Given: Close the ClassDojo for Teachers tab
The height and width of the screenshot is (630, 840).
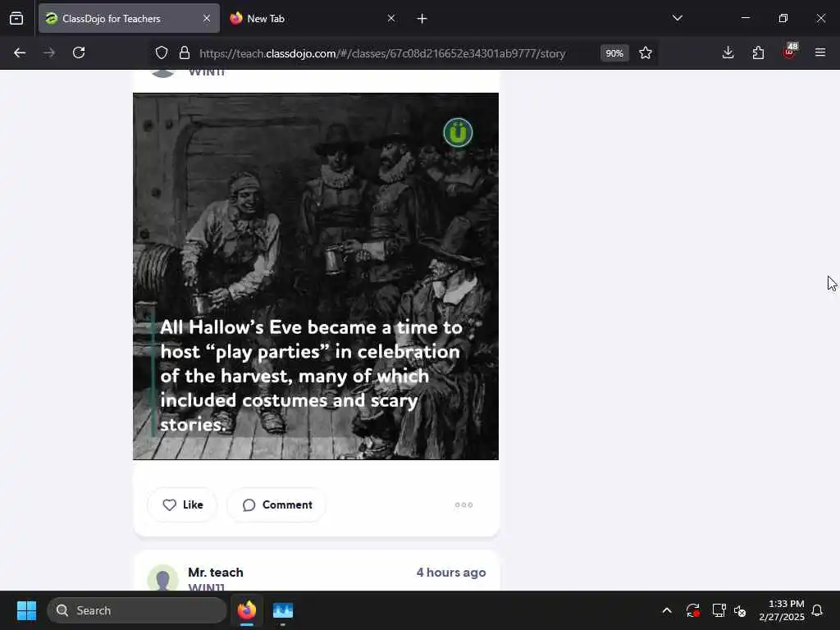Looking at the screenshot, I should (x=207, y=18).
